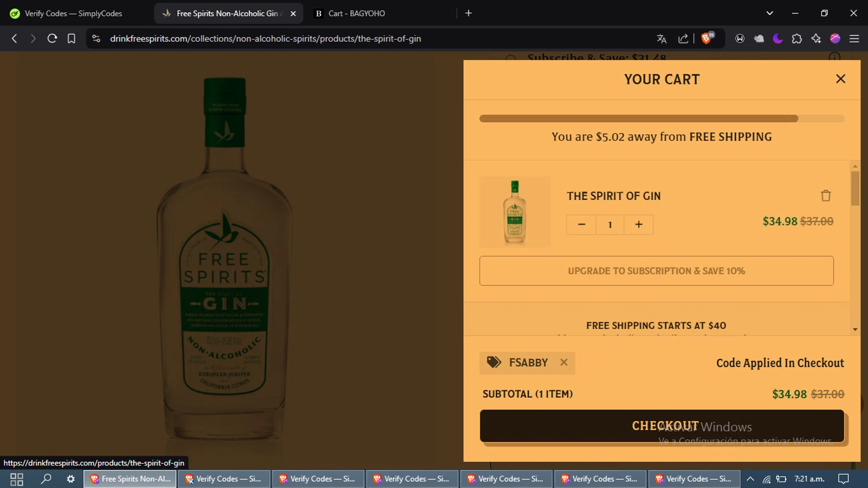Open the profile avatar icon
The width and height of the screenshot is (868, 488).
(x=835, y=39)
